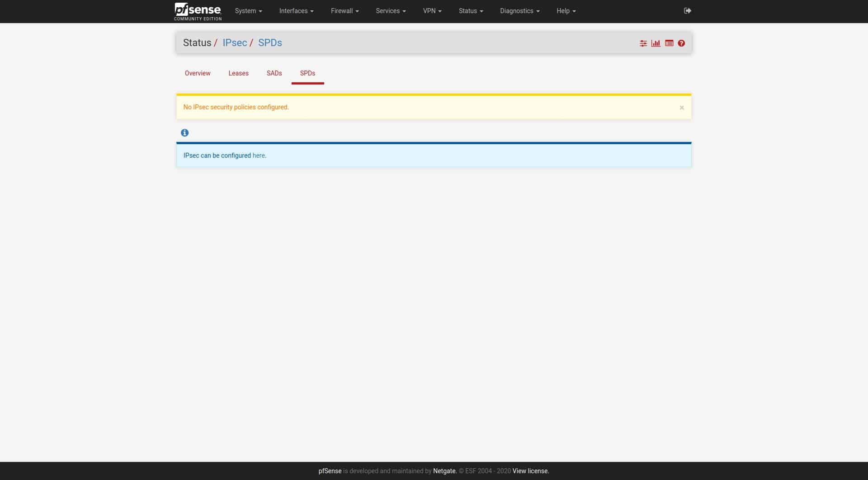Screen dimensions: 868x480
Task: Open the Interfaces dropdown menu
Action: pos(296,11)
